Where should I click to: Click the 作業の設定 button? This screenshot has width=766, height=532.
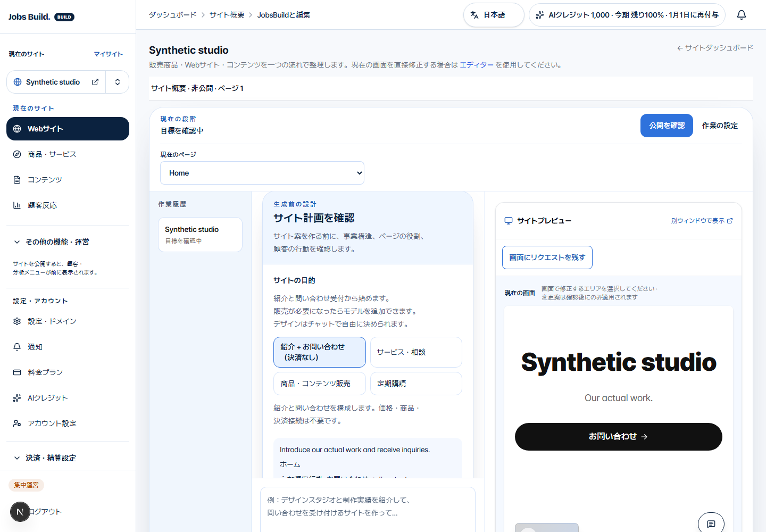pos(720,126)
